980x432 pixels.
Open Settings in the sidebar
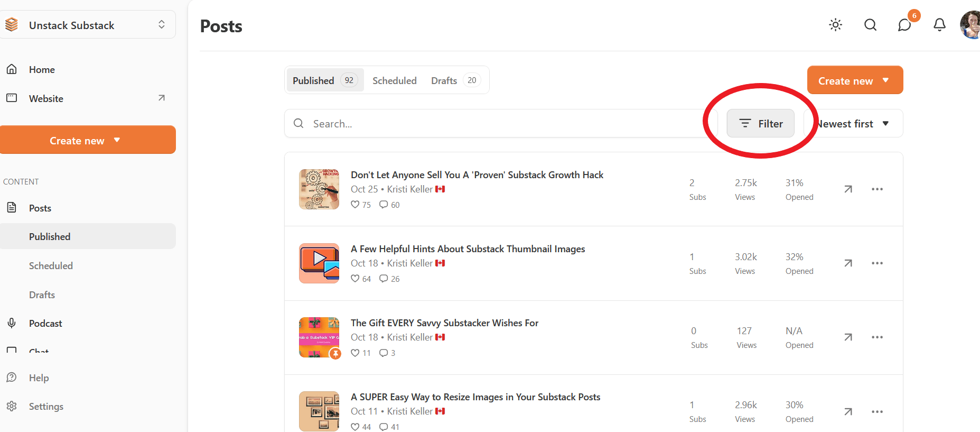click(46, 406)
